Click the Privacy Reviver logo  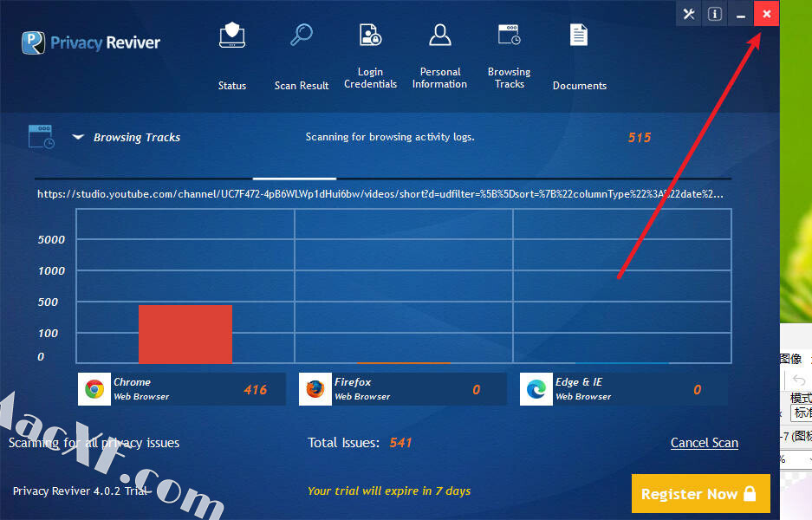click(x=91, y=42)
